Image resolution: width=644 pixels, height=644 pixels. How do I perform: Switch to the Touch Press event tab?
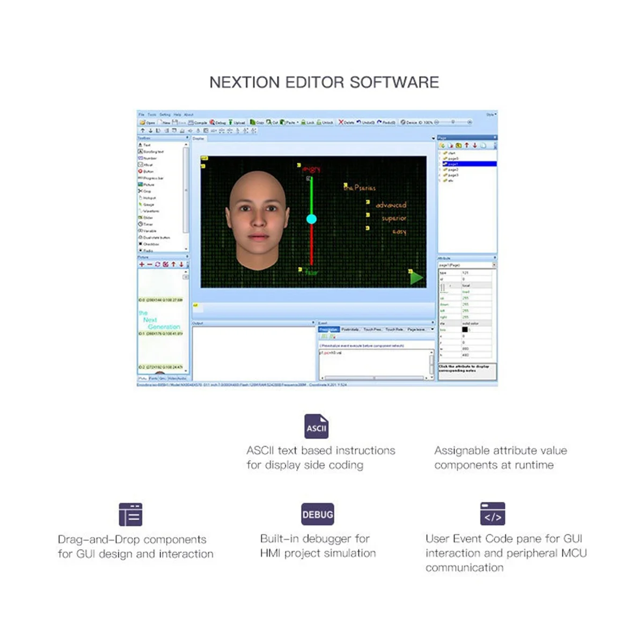[x=372, y=329]
